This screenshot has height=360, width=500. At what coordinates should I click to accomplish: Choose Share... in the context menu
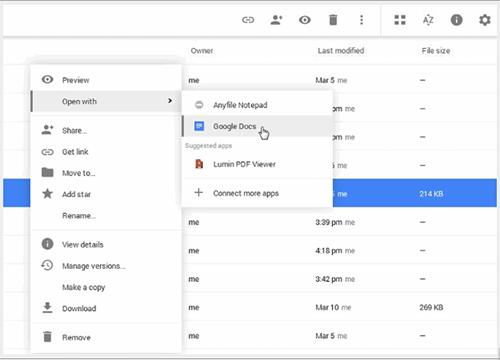point(106,130)
